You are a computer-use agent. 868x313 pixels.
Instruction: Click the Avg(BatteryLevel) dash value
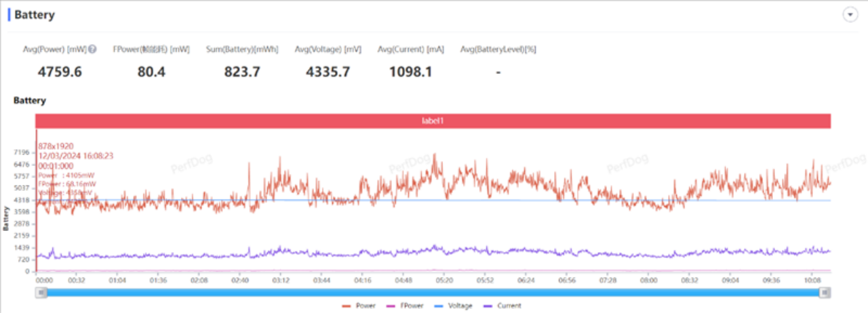(x=498, y=72)
